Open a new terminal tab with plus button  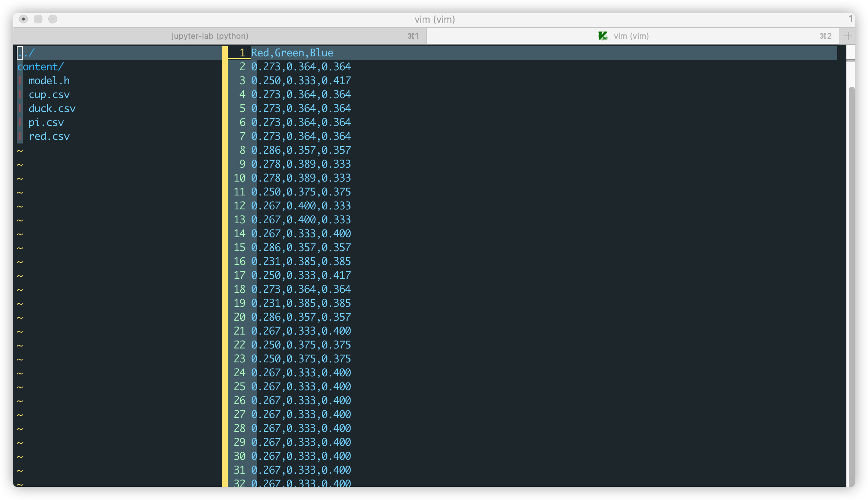pyautogui.click(x=848, y=36)
